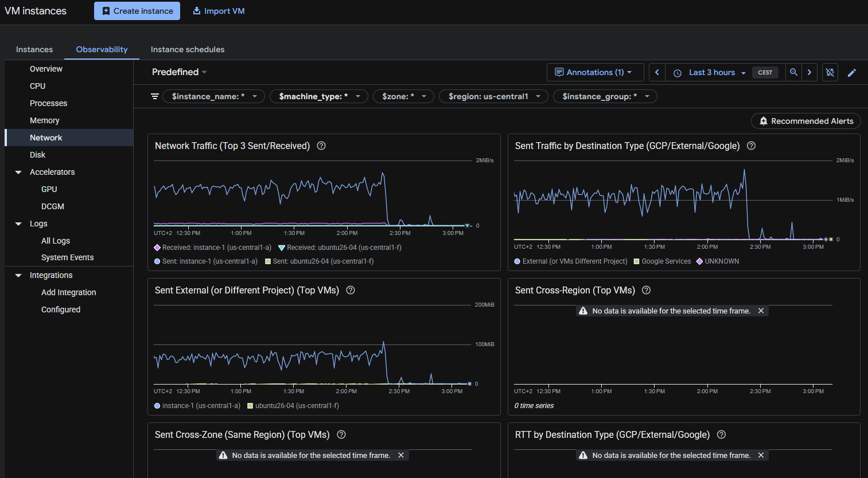Switch to the Instances tab
The image size is (868, 478).
(x=34, y=49)
